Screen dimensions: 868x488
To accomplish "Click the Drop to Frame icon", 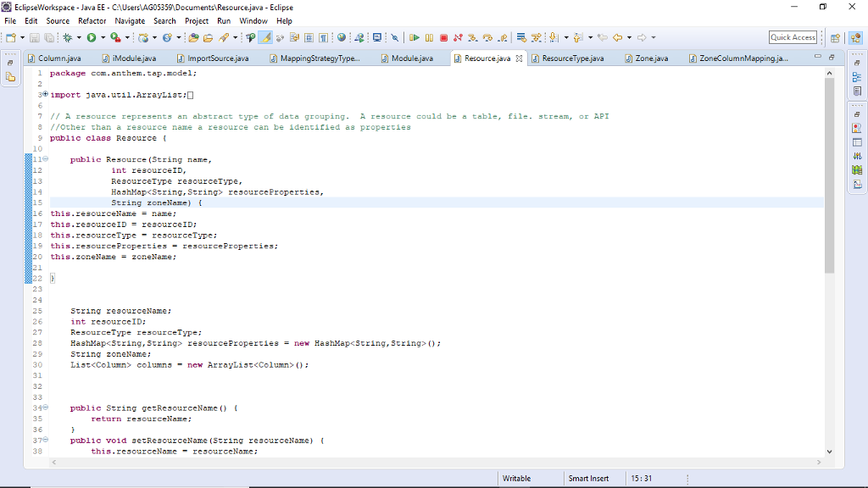I will (521, 37).
